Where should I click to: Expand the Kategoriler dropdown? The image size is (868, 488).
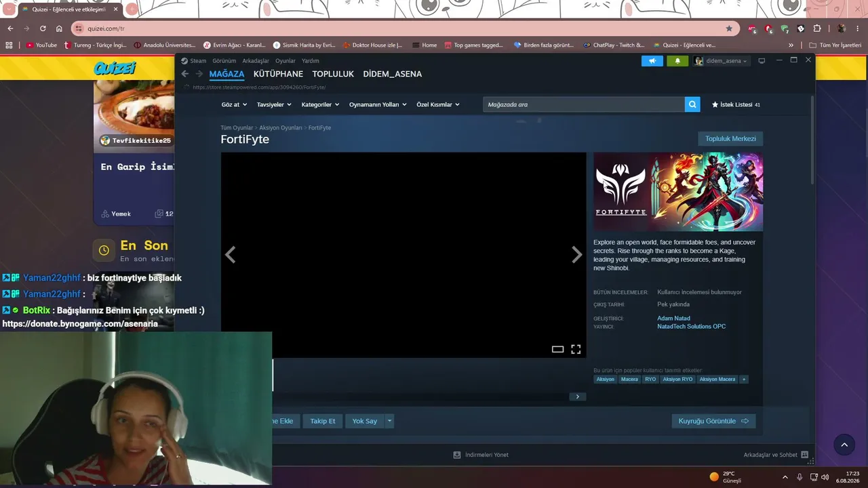tap(320, 104)
